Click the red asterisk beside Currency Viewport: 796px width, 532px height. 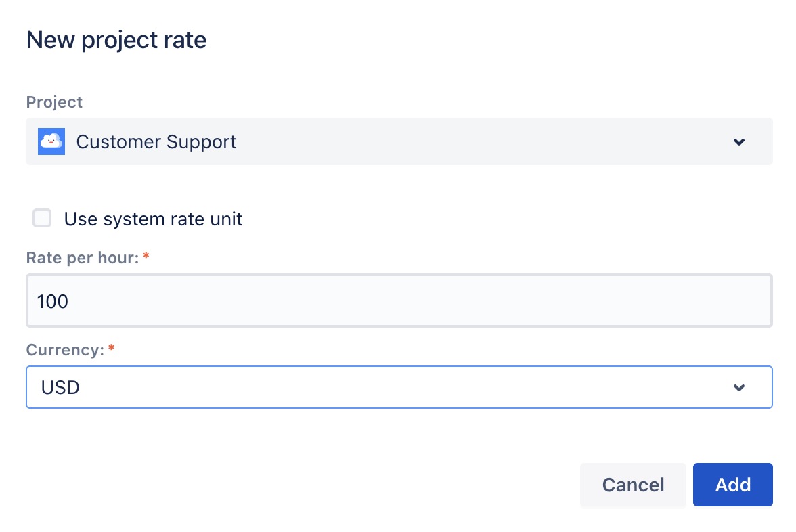pos(112,349)
